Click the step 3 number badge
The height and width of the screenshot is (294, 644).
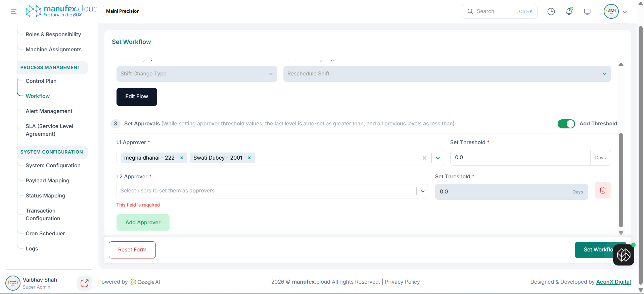(x=116, y=124)
